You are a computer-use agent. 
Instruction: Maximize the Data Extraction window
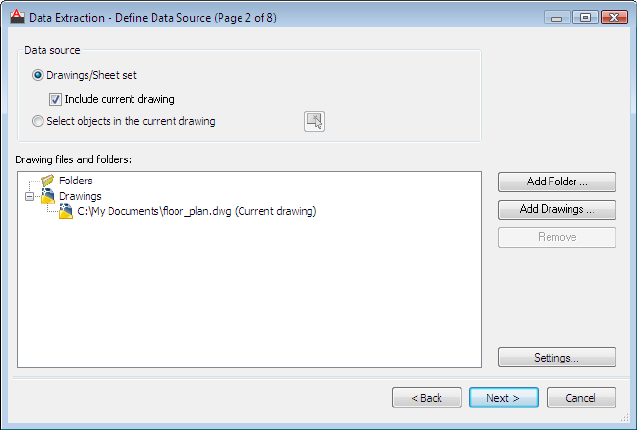coord(585,17)
